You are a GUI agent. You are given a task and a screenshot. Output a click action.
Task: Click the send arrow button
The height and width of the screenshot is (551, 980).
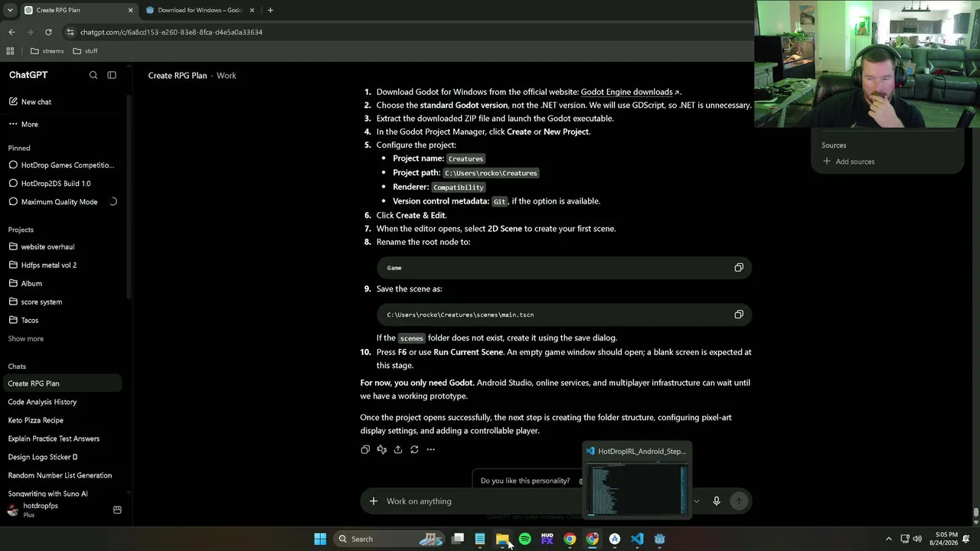pyautogui.click(x=739, y=501)
